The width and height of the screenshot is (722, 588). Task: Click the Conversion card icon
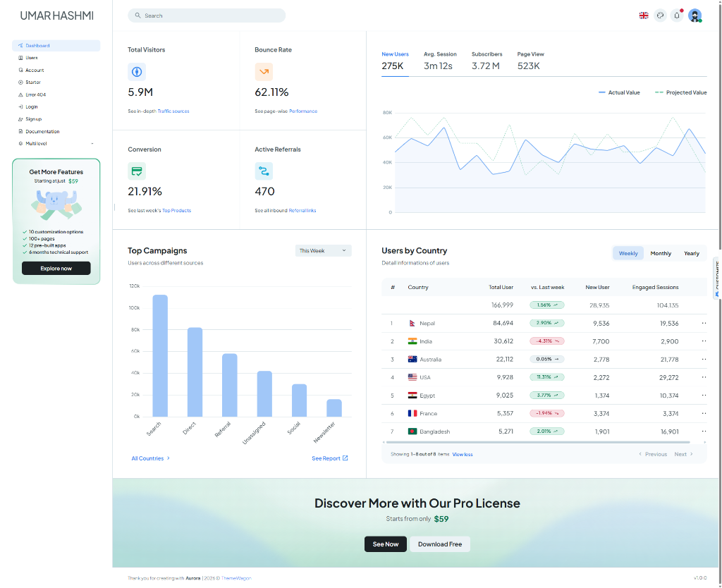[x=137, y=171]
